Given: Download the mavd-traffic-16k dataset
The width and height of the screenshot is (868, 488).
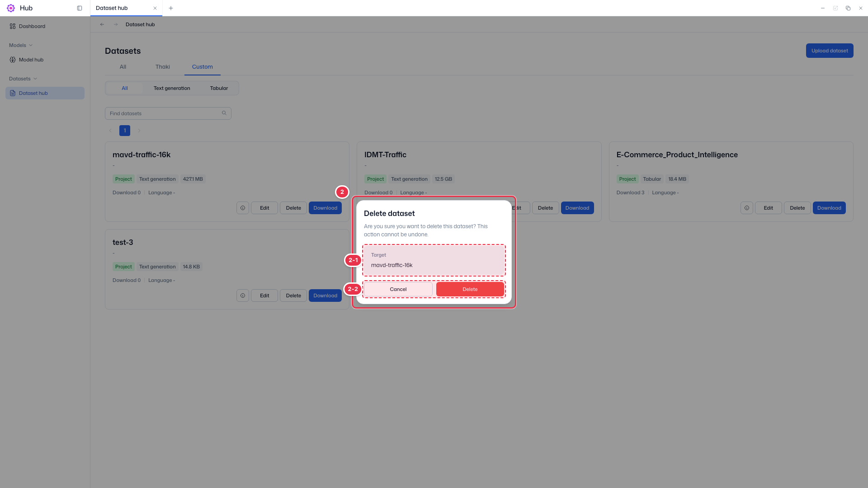Looking at the screenshot, I should click(325, 208).
